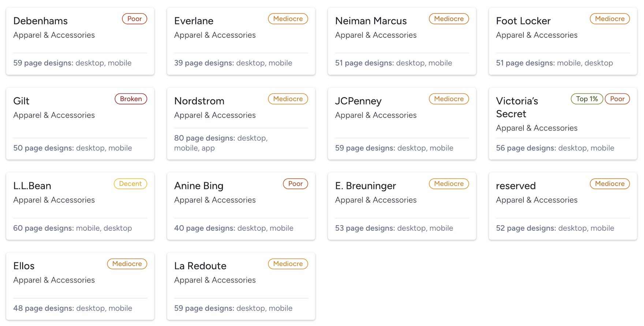644x326 pixels.
Task: Click the Poor badge on Debenhams
Action: click(134, 19)
